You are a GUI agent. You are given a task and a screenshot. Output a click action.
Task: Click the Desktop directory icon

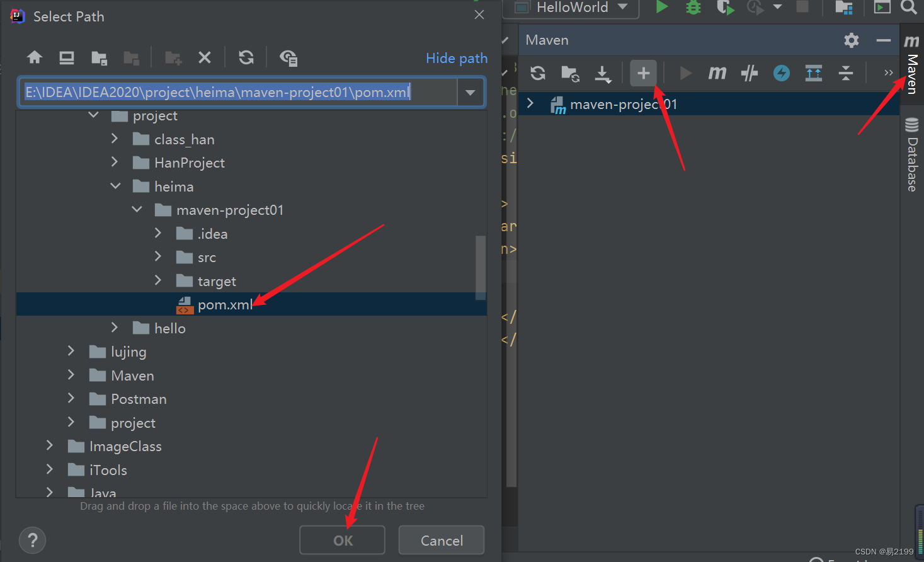click(67, 58)
